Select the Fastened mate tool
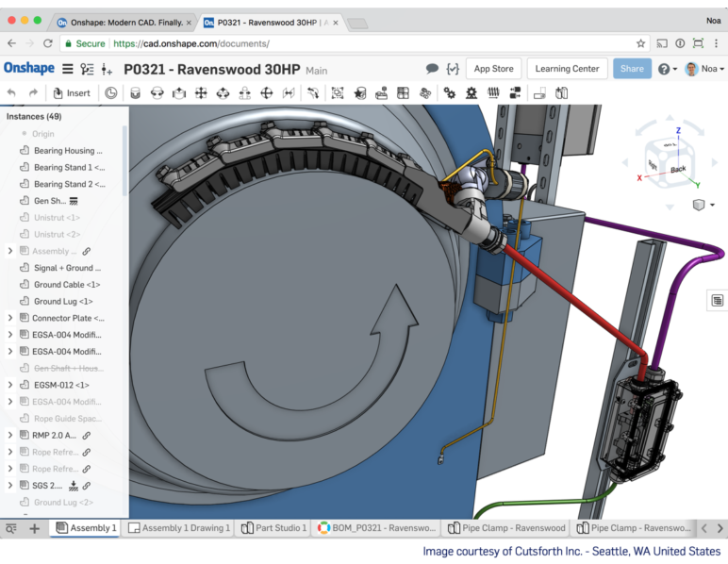The width and height of the screenshot is (728, 564). click(x=135, y=93)
